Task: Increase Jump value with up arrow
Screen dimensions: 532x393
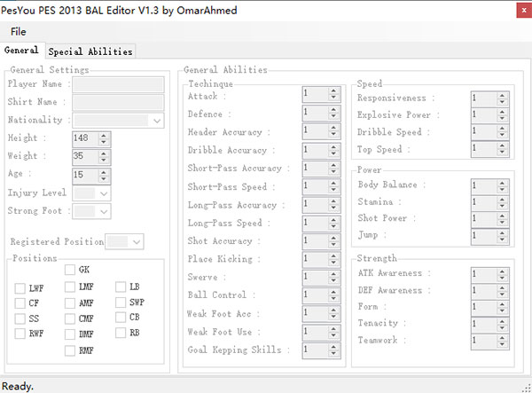Action: (x=502, y=232)
